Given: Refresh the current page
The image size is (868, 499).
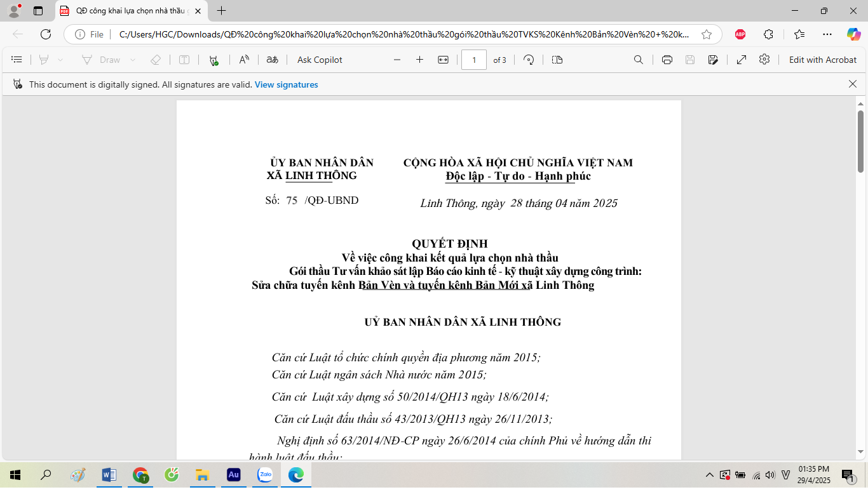Looking at the screenshot, I should [46, 34].
